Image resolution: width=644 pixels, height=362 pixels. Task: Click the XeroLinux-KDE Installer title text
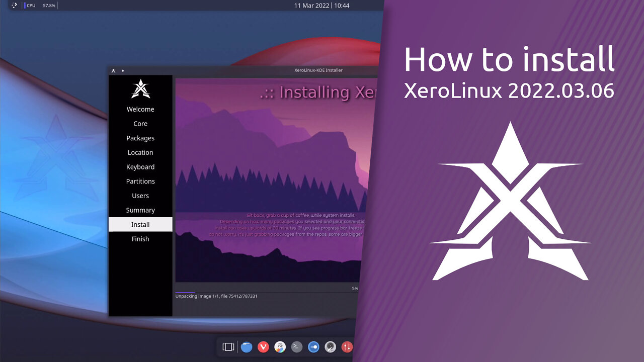pyautogui.click(x=318, y=70)
